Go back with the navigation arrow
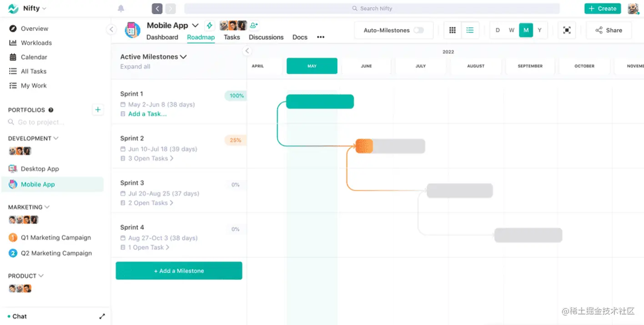This screenshot has height=325, width=644. 157,9
